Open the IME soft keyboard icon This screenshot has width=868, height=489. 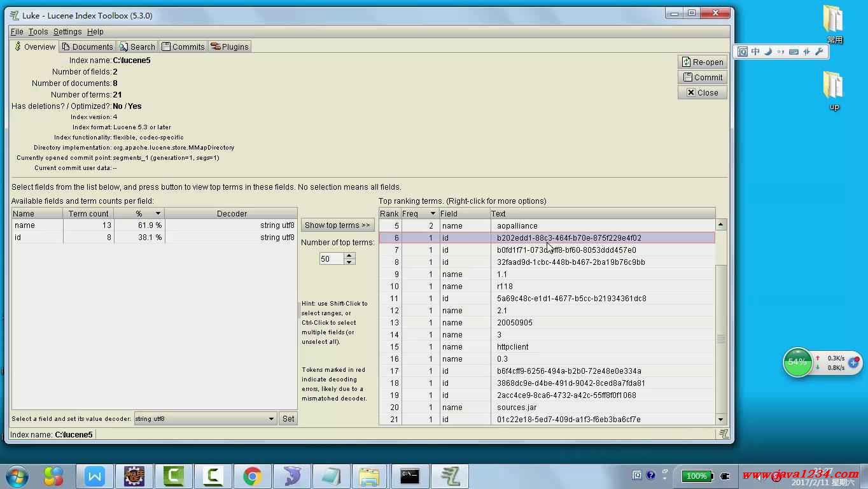click(x=794, y=52)
